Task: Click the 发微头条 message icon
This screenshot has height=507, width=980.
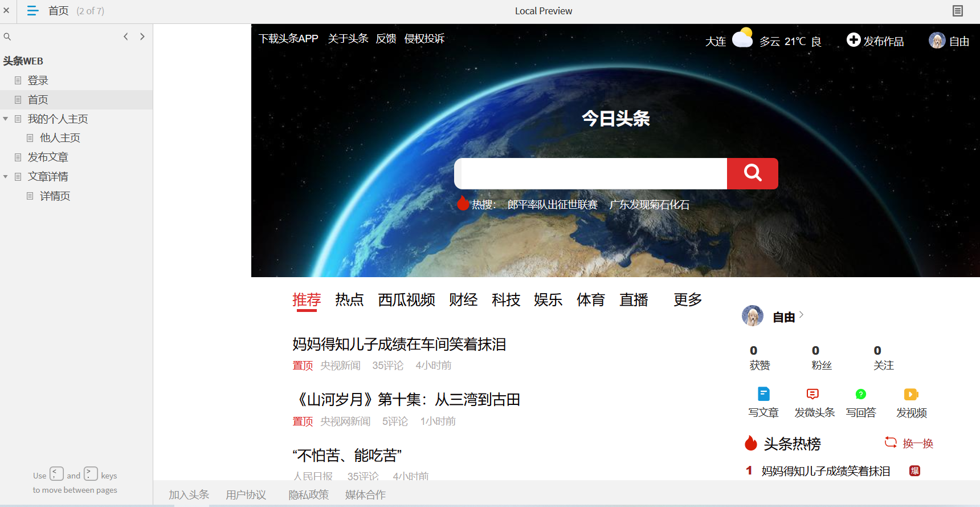Action: pyautogui.click(x=812, y=394)
